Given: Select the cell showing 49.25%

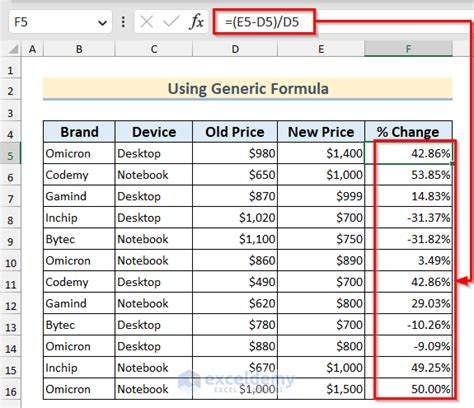Looking at the screenshot, I should 408,368.
